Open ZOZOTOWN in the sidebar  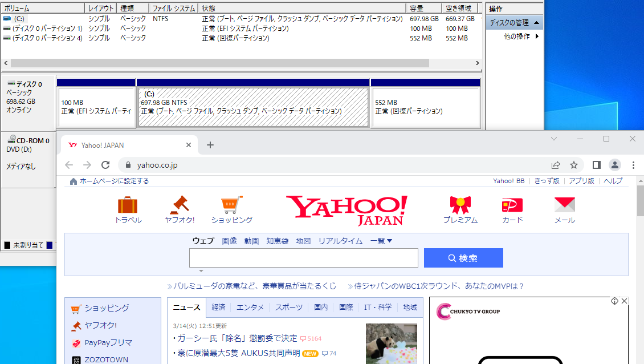point(106,360)
